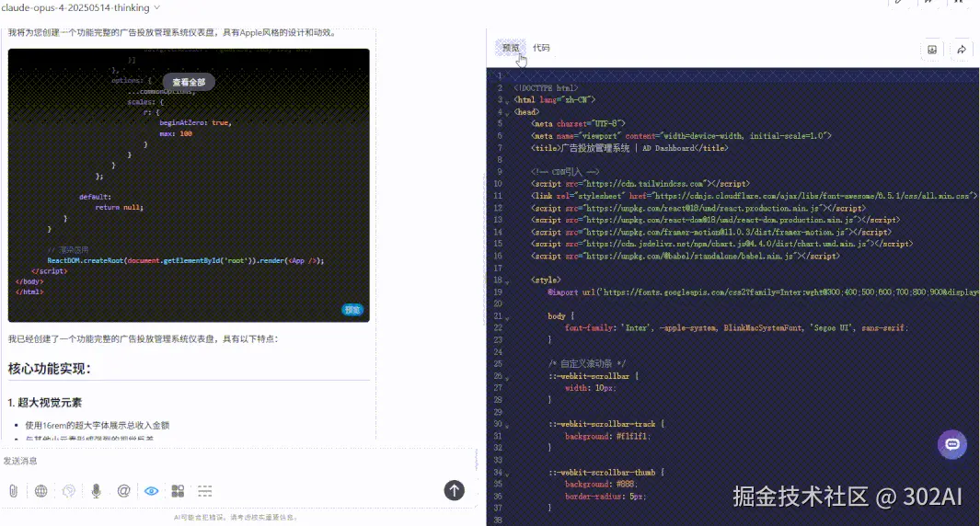Click the chart.js script line 15
This screenshot has width=980, height=526.
pos(721,244)
